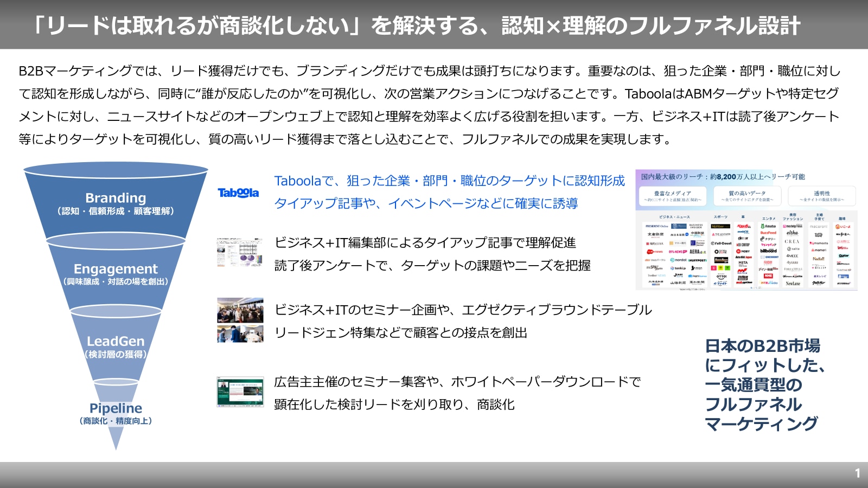This screenshot has height=488, width=868.
Task: Open the green webinar page thumbnail
Action: (x=240, y=391)
